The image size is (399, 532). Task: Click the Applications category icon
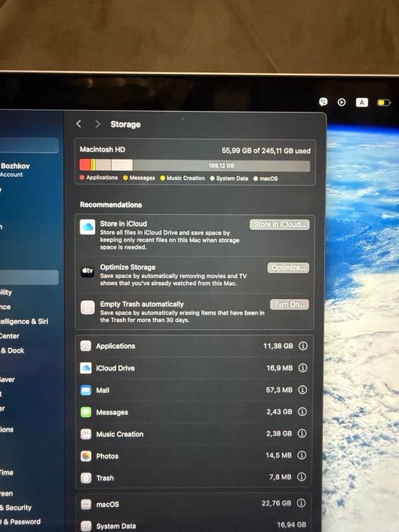85,346
